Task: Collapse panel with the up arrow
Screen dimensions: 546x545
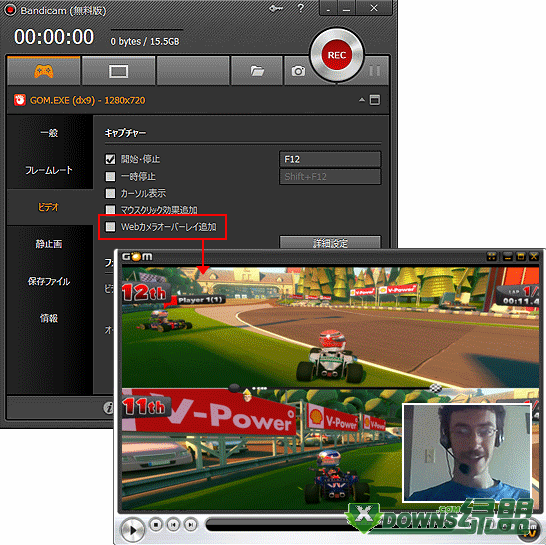Action: pos(362,100)
